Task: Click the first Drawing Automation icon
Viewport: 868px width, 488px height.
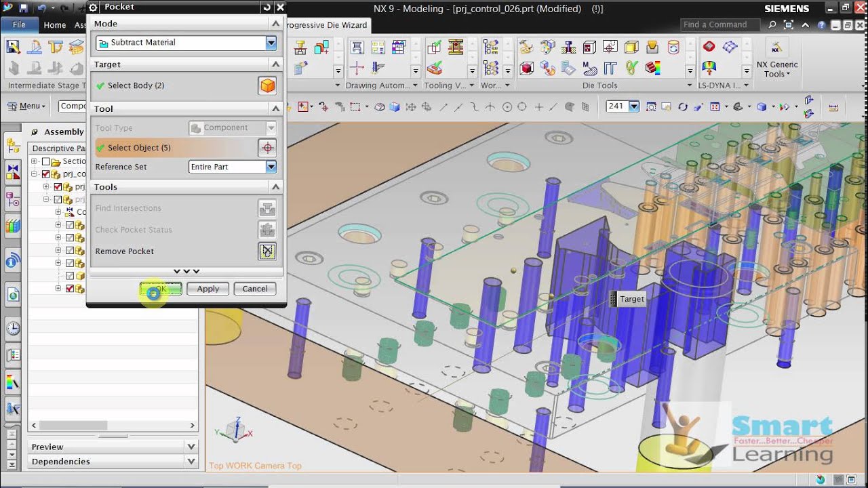Action: coord(357,47)
